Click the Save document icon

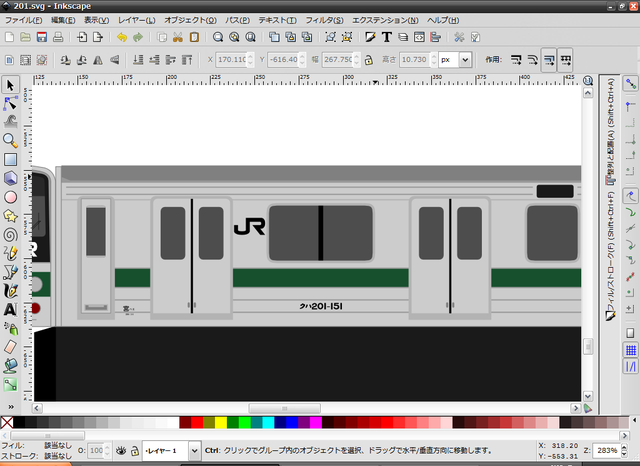tap(42, 37)
